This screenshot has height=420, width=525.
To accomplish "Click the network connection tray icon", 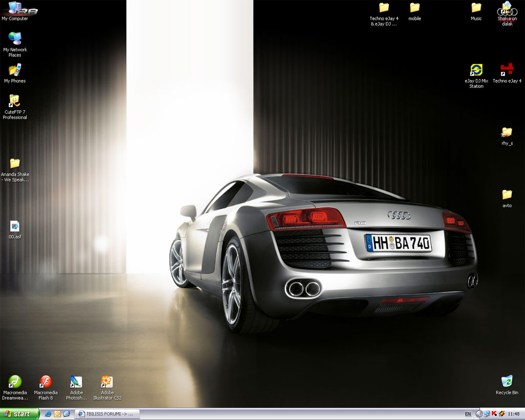I will tap(487, 414).
